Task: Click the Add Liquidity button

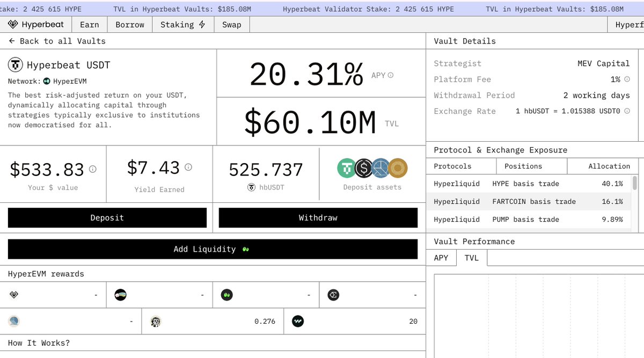Action: click(x=213, y=249)
